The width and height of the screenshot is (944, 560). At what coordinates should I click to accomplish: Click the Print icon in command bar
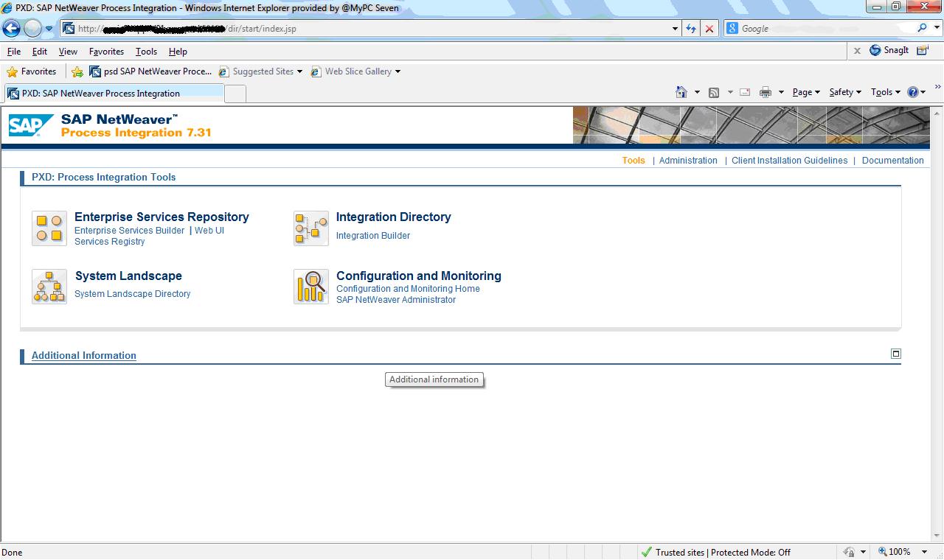[x=766, y=92]
